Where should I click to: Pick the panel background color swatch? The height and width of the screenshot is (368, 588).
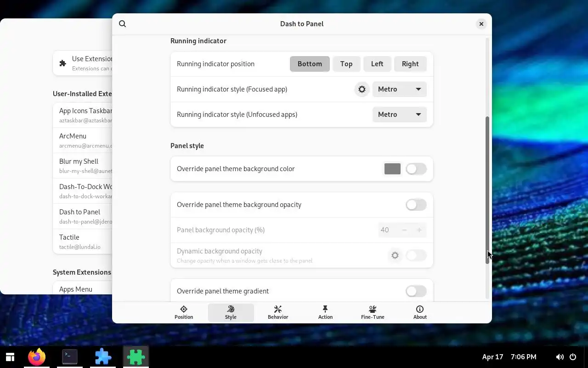[x=392, y=169]
